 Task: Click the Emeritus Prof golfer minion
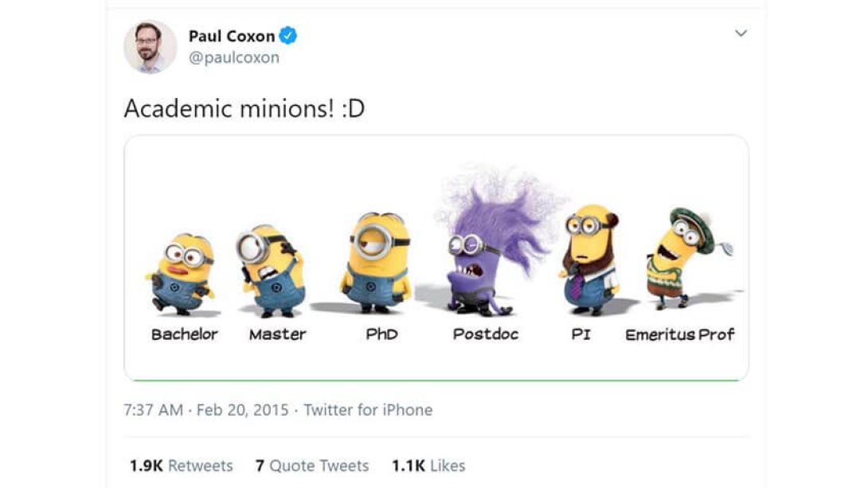[x=678, y=259]
